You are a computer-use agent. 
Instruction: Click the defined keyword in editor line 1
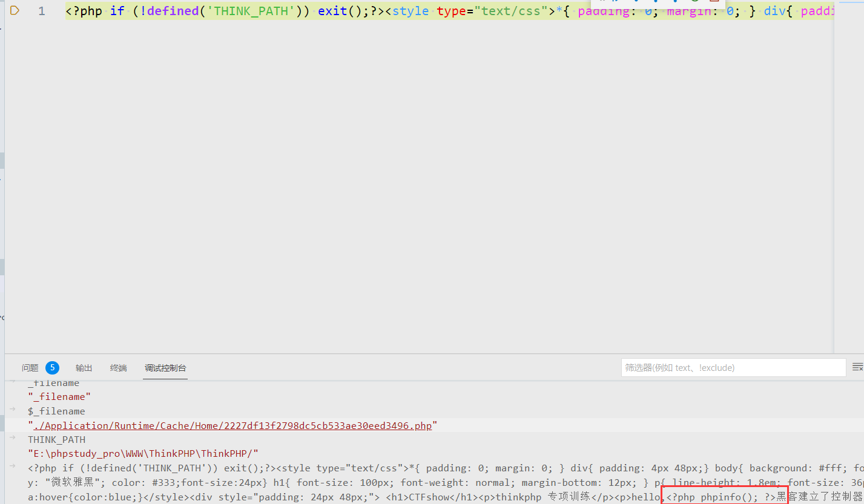173,11
